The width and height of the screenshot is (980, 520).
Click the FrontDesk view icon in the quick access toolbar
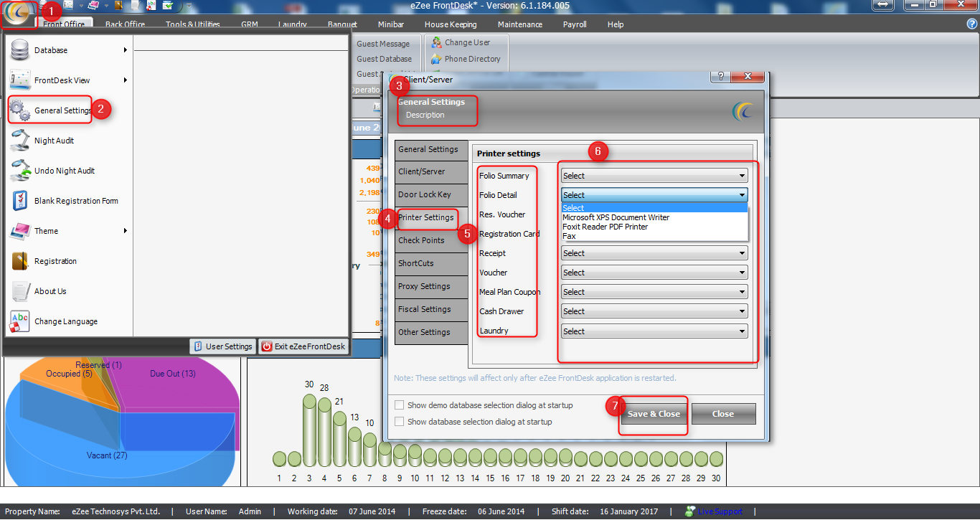pyautogui.click(x=68, y=5)
